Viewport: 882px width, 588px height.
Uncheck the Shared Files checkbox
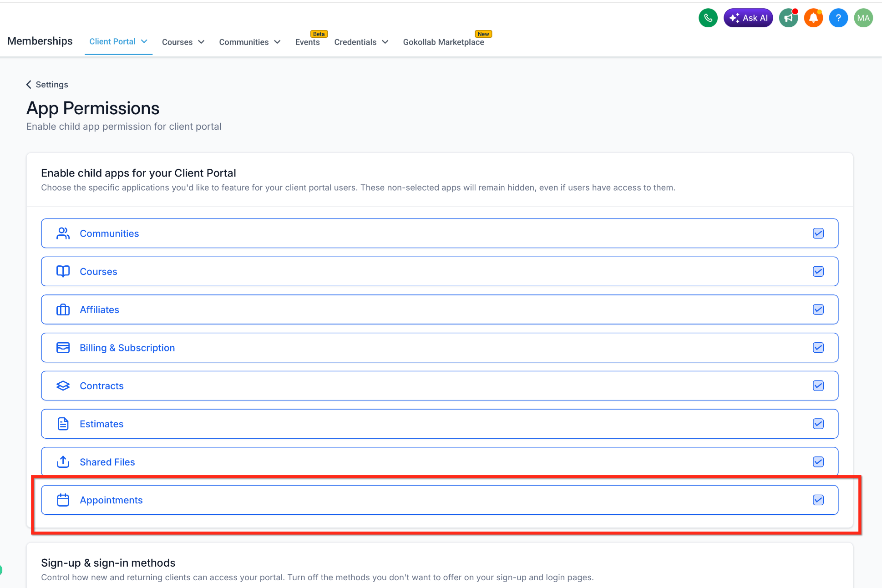coord(818,462)
